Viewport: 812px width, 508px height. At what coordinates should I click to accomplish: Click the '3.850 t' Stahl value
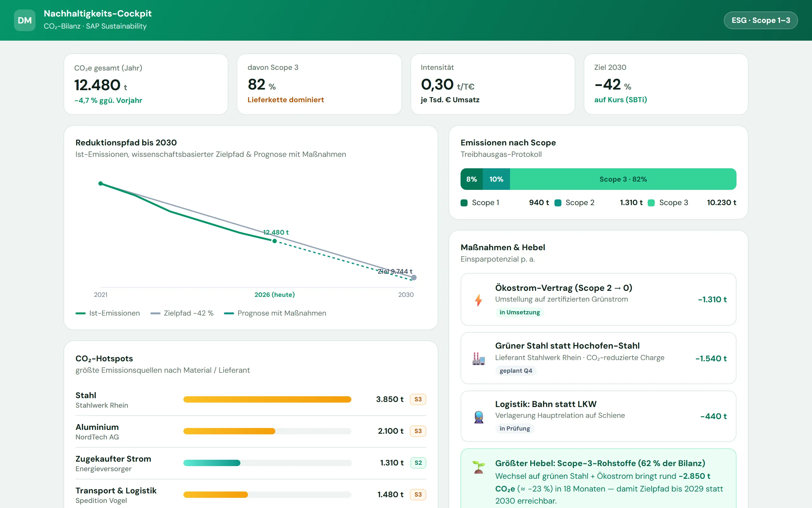[390, 399]
